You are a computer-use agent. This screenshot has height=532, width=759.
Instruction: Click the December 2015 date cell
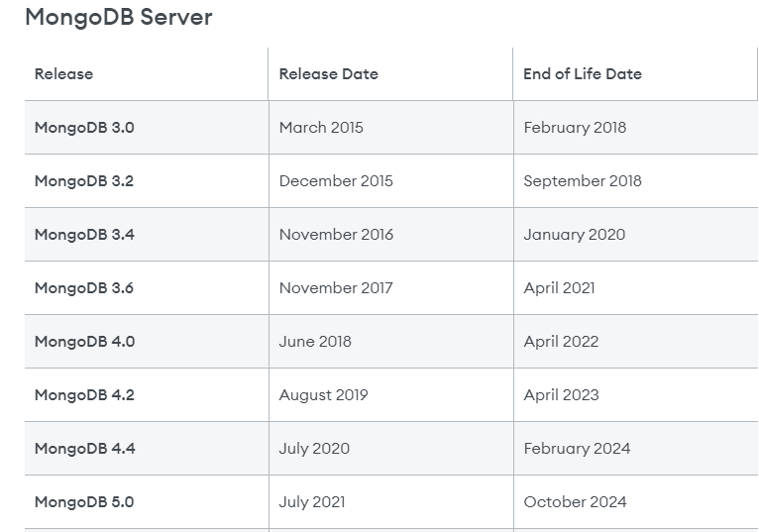pos(336,180)
